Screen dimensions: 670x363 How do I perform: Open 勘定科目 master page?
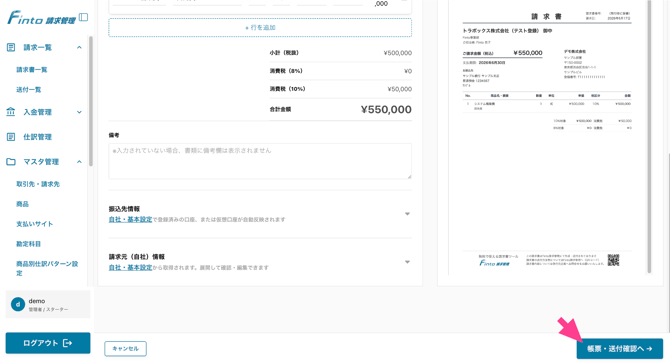click(x=29, y=244)
